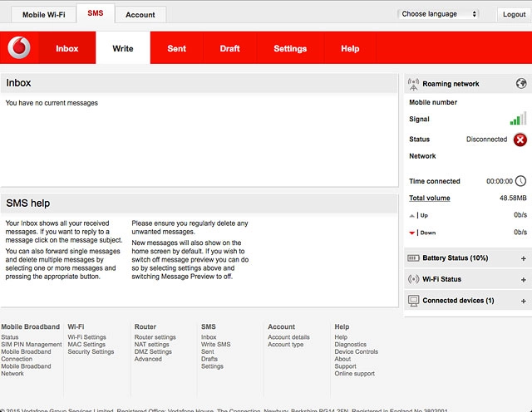This screenshot has width=532, height=412.
Task: Click the Wi-Fi Status antenna icon
Action: pyautogui.click(x=414, y=279)
